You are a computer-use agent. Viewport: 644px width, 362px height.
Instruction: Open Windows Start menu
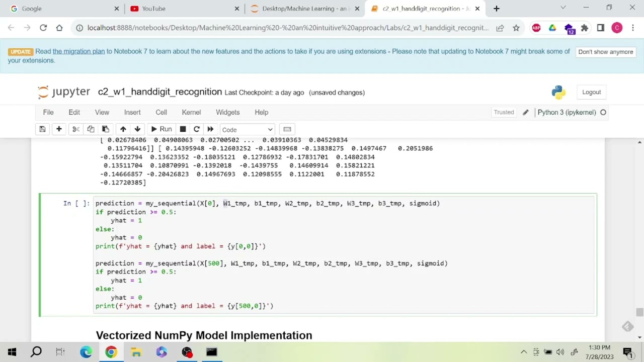(x=12, y=352)
